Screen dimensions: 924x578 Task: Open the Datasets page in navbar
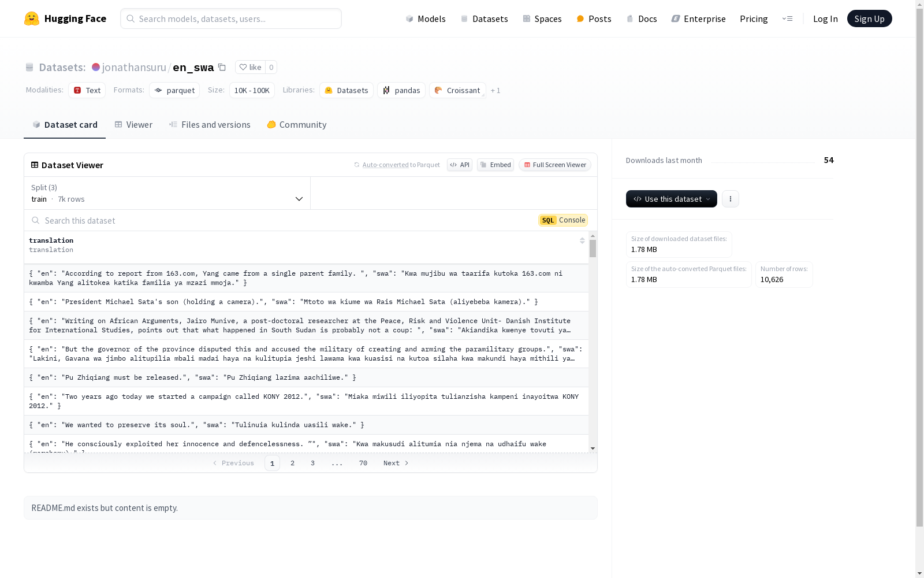pos(484,18)
